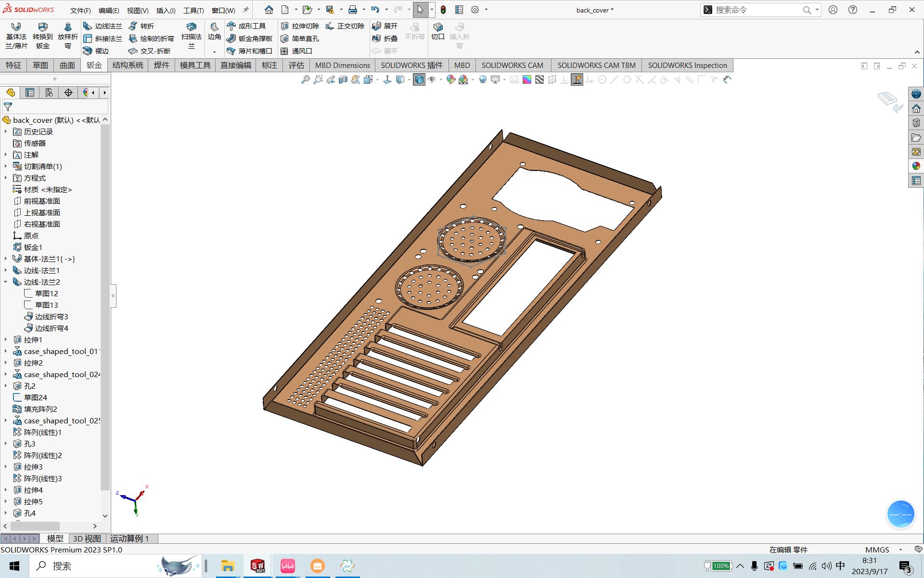This screenshot has width=924, height=578.
Task: Select the 钣金角撑板 sheet metal gusset tool
Action: click(249, 39)
